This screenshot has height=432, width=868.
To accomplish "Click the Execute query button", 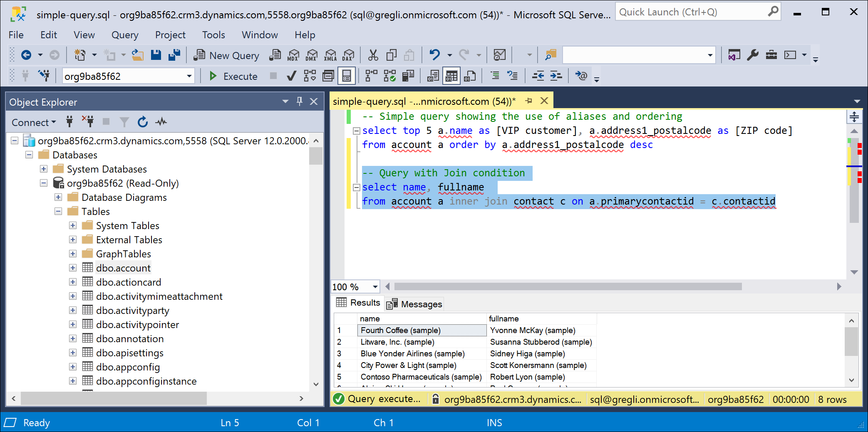I will (233, 76).
